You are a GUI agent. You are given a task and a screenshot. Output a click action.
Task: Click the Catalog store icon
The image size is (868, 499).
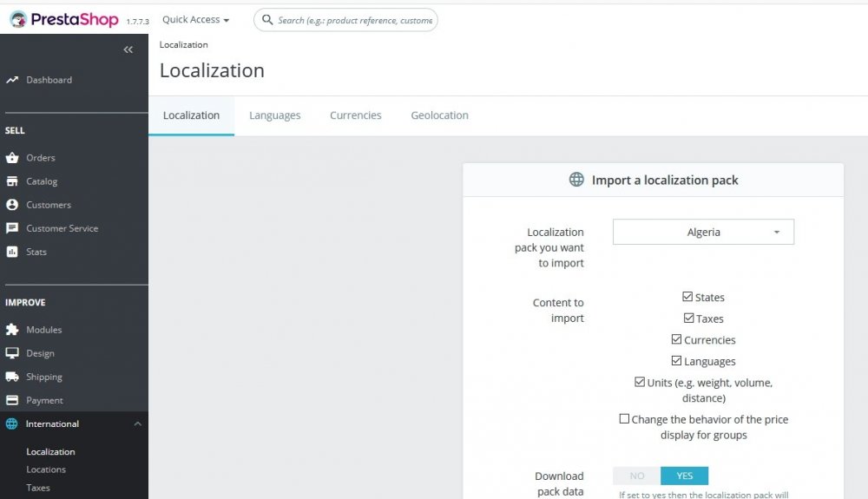click(x=12, y=181)
